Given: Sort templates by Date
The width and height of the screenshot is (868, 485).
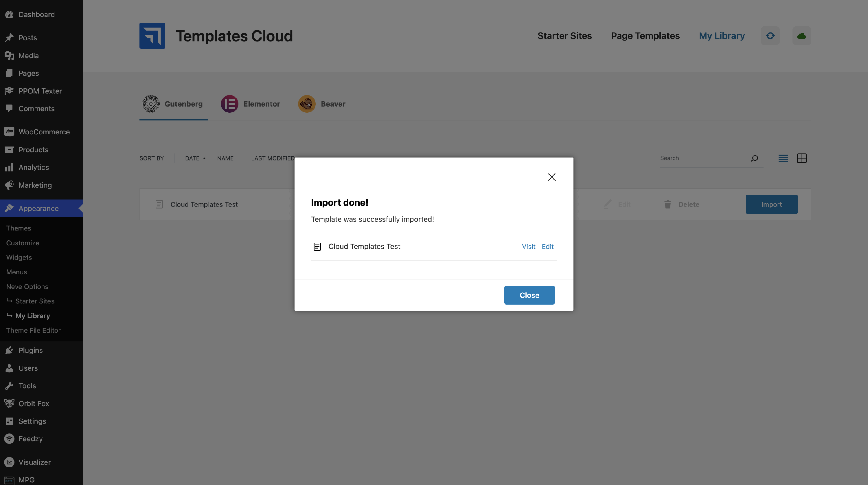Looking at the screenshot, I should tap(192, 158).
